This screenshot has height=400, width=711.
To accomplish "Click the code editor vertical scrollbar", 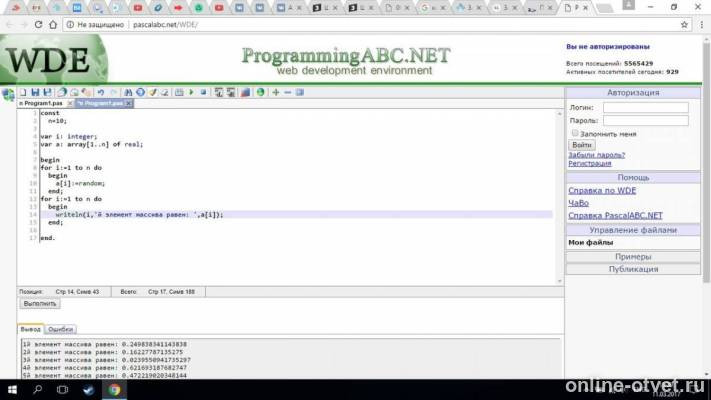I will click(x=559, y=197).
